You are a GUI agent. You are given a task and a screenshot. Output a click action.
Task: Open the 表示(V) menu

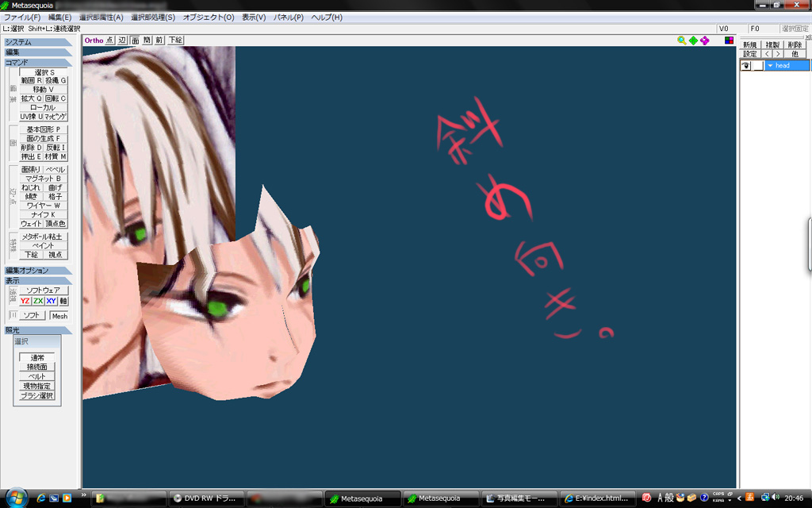coord(254,17)
